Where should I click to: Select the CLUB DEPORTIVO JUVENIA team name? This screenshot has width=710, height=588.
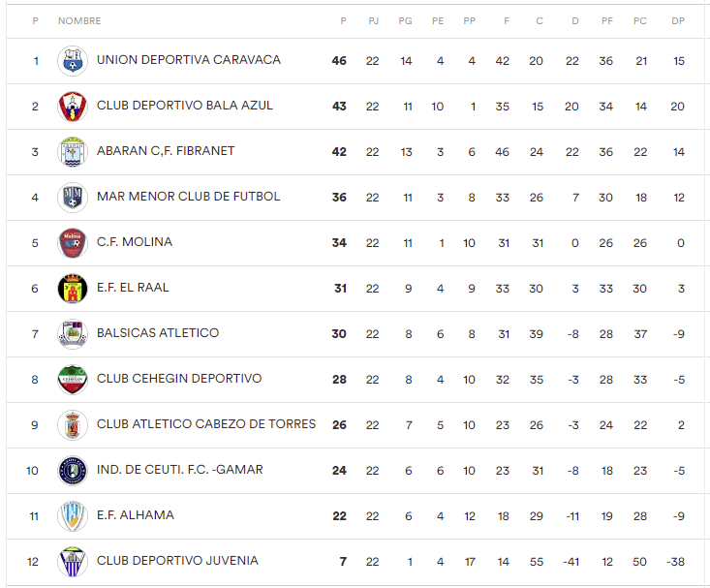pyautogui.click(x=177, y=561)
